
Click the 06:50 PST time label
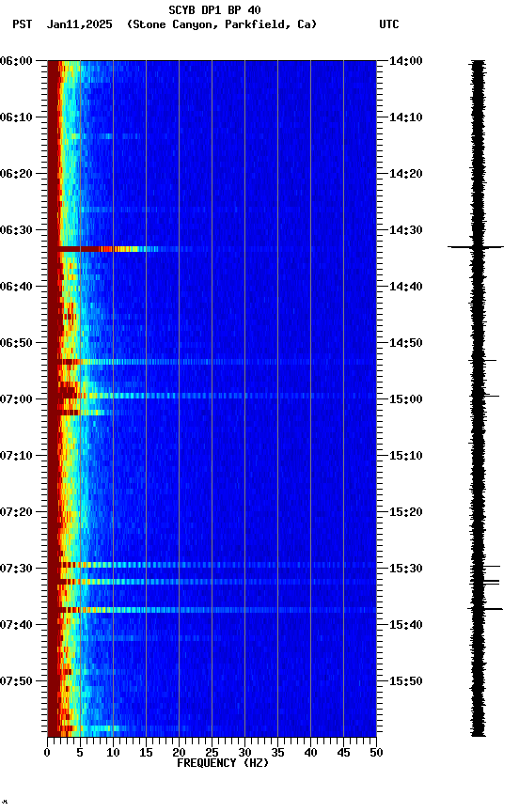[16, 343]
